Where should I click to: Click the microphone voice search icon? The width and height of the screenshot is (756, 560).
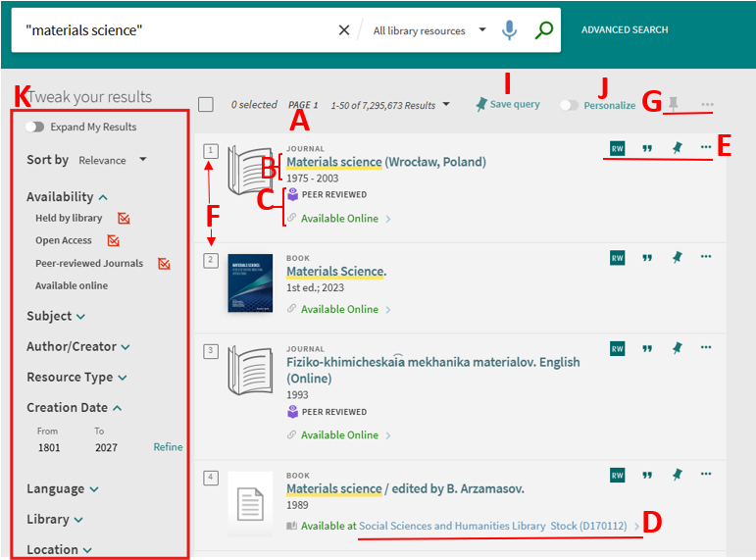[x=509, y=30]
